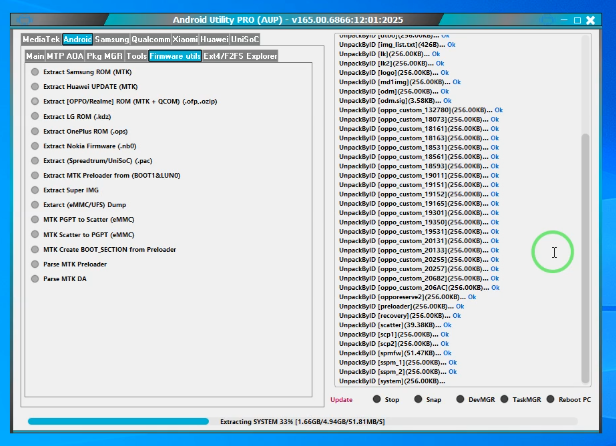The height and width of the screenshot is (446, 616).
Task: Select Extract OnePlus ROM (.ops) option
Action: 35,131
